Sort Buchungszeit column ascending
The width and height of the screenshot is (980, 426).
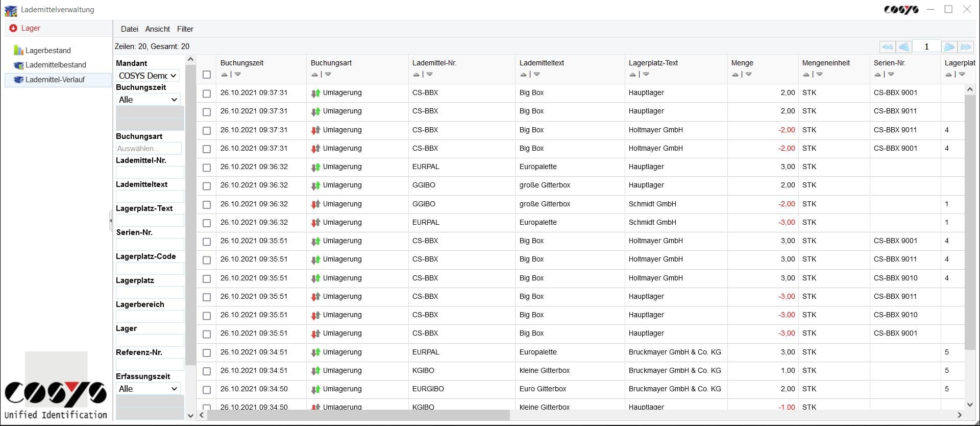point(224,75)
